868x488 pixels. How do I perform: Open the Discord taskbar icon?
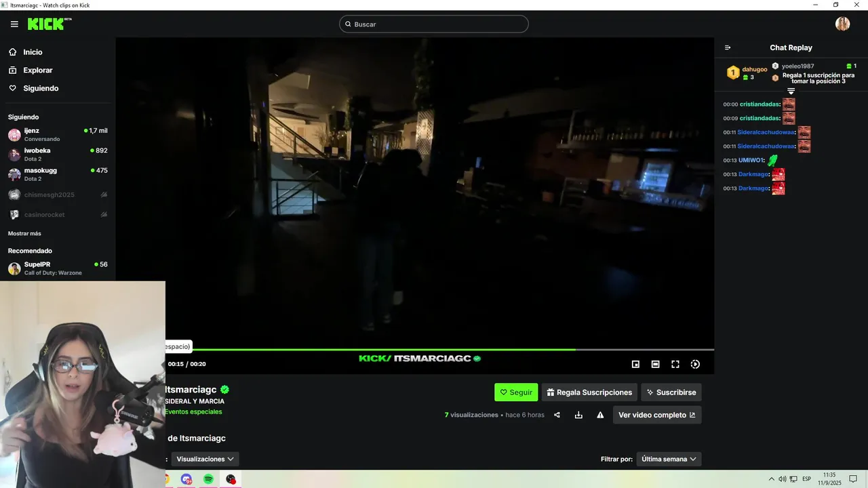(x=186, y=479)
